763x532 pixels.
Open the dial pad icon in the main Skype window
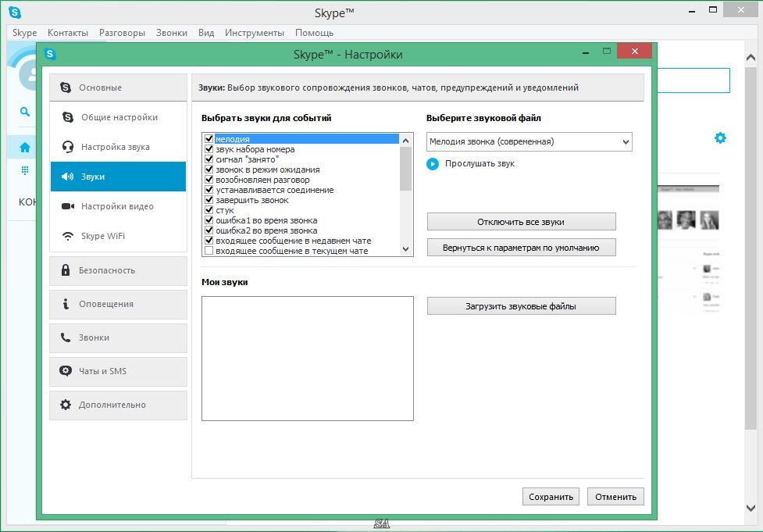click(25, 170)
